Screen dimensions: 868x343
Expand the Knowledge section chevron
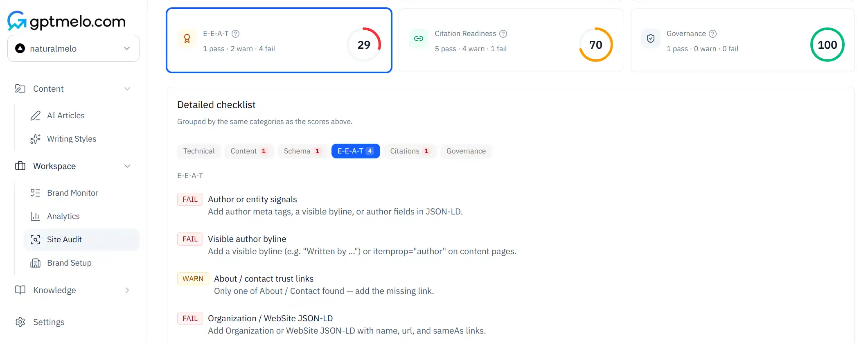click(x=127, y=290)
